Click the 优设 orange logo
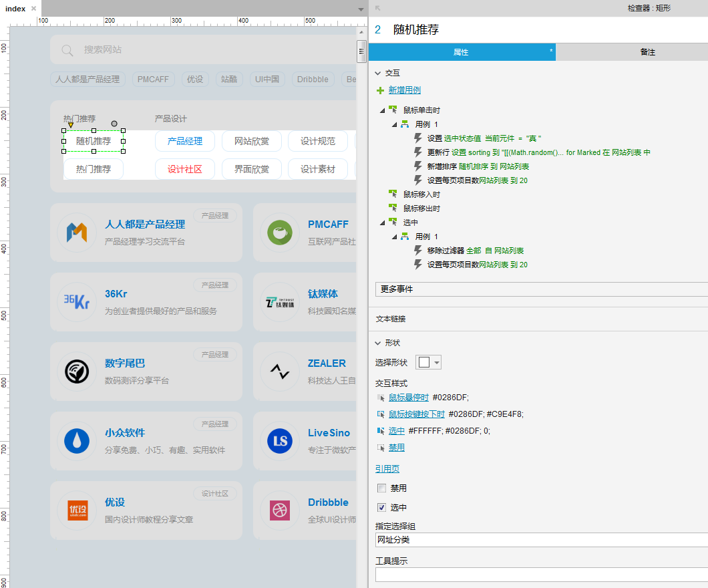This screenshot has width=708, height=588. pos(77,510)
